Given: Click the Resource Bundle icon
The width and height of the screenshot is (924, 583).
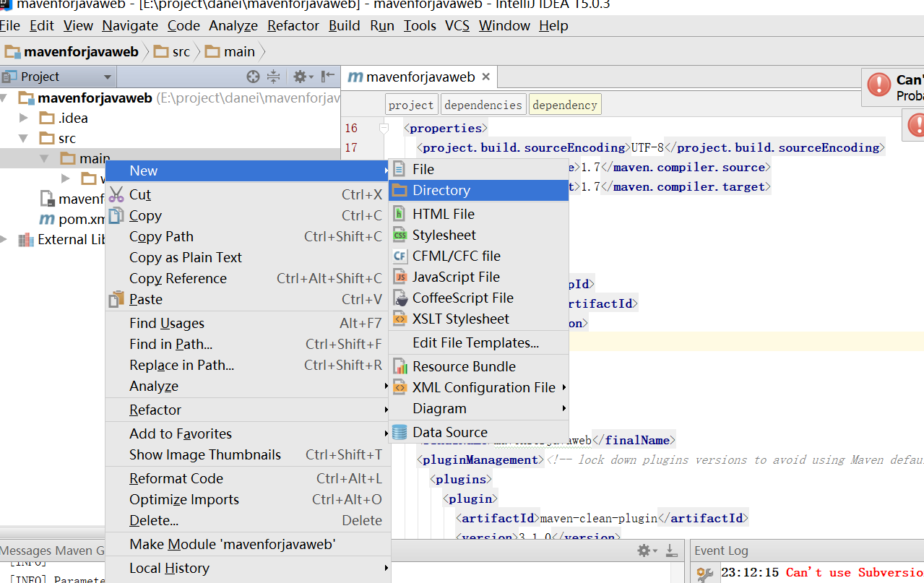Looking at the screenshot, I should click(400, 366).
